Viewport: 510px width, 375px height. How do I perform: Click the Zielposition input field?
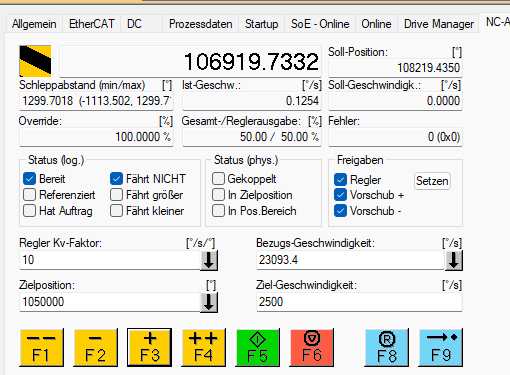[x=110, y=302]
